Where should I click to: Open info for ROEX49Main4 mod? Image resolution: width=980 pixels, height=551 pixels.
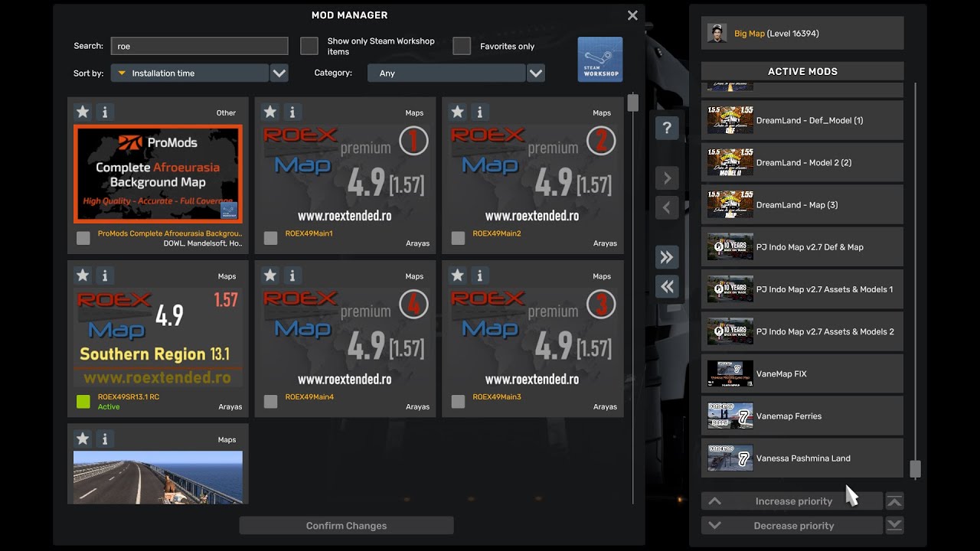tap(292, 275)
